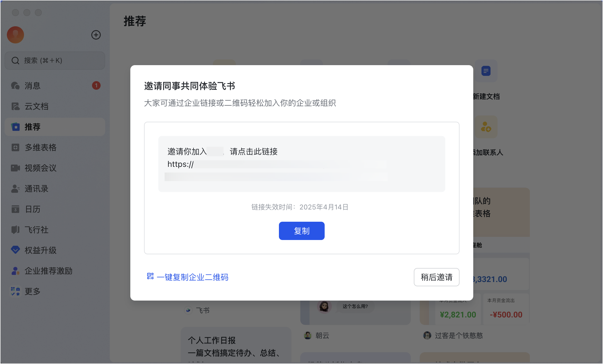Viewport: 603px width, 364px height.
Task: Click the 搜索 search field
Action: tap(55, 61)
